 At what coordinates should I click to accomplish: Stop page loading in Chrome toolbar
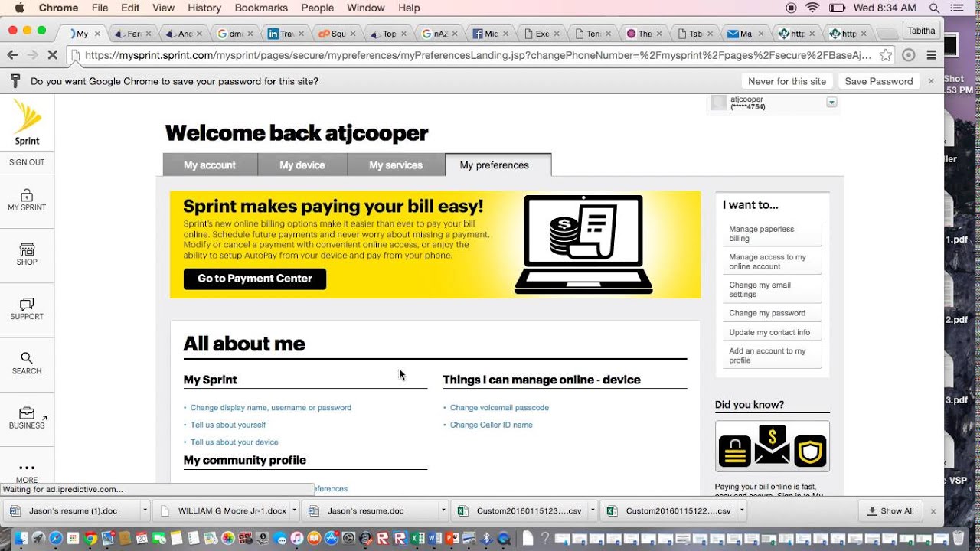(x=53, y=55)
